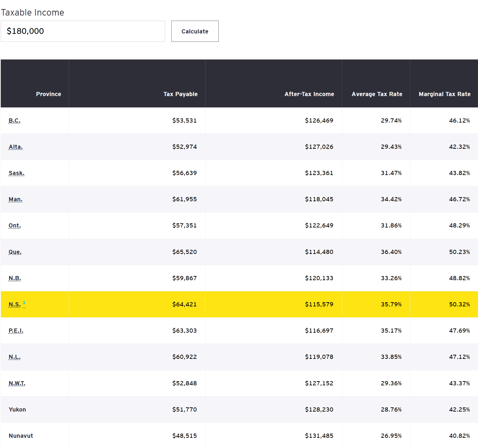The height and width of the screenshot is (448, 478).
Task: Click the B.C. province abbreviation
Action: [x=14, y=120]
